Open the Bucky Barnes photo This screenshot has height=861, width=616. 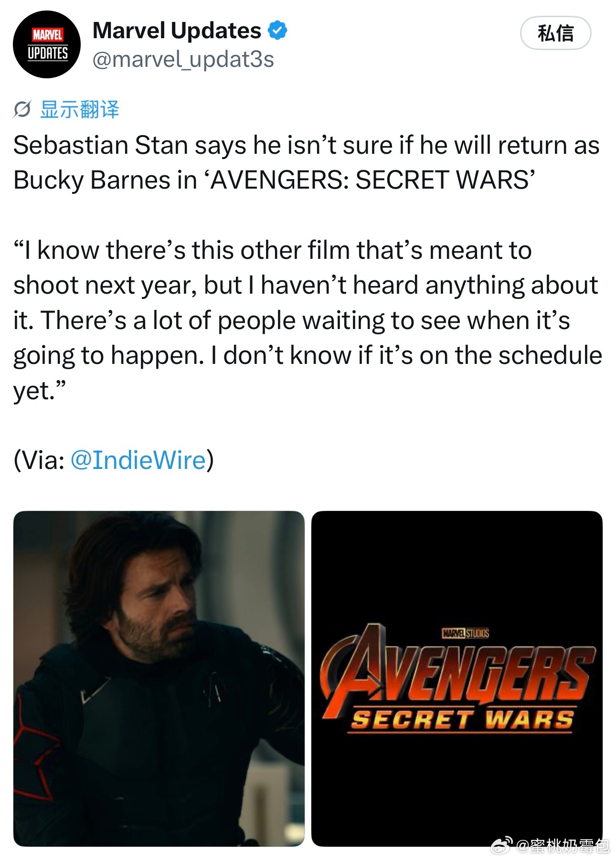(159, 678)
